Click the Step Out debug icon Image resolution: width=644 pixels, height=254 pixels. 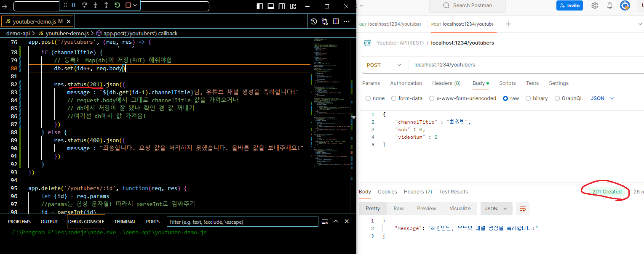pyautogui.click(x=106, y=5)
